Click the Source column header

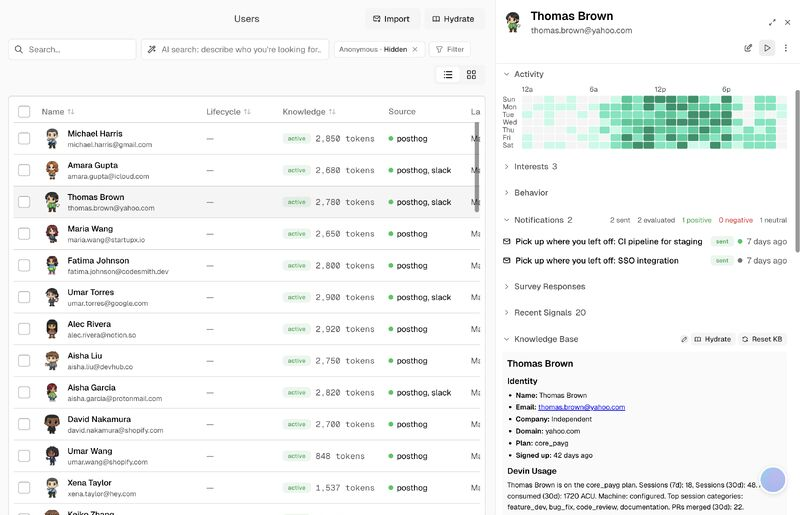[x=402, y=112]
